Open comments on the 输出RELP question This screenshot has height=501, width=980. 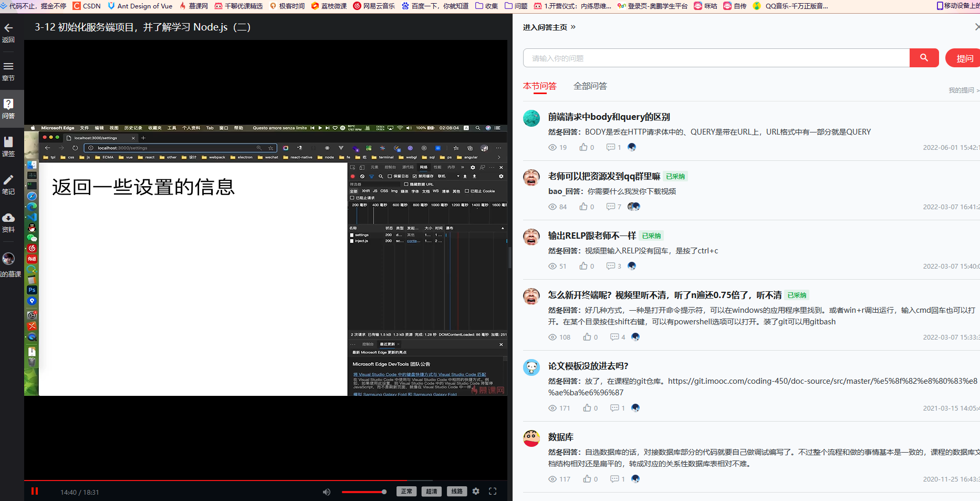point(613,266)
